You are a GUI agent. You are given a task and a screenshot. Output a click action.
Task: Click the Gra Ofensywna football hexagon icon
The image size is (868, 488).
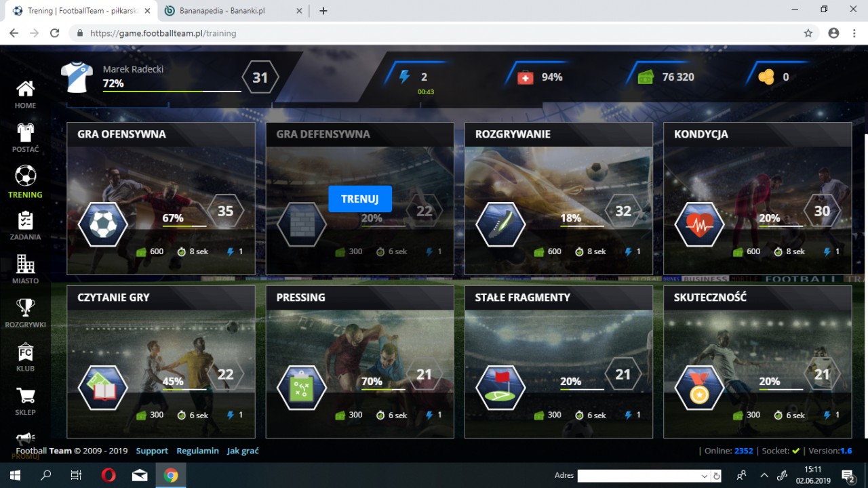coord(103,224)
